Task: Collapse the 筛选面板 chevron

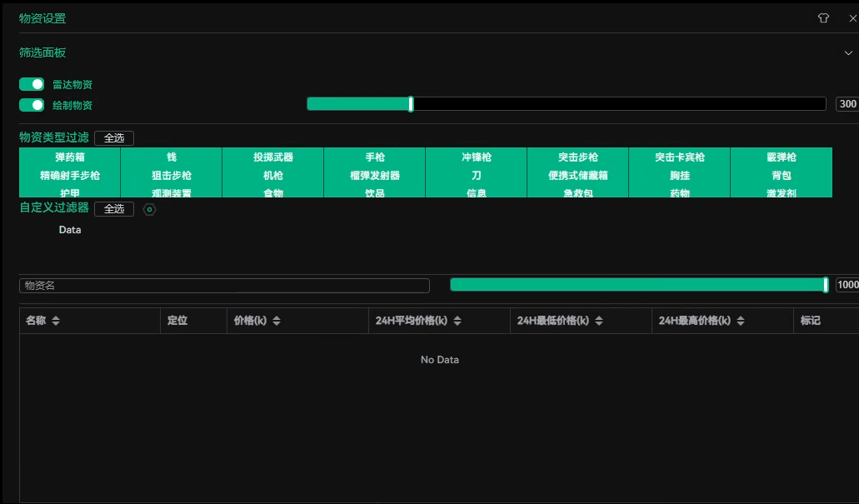Action: (x=849, y=52)
